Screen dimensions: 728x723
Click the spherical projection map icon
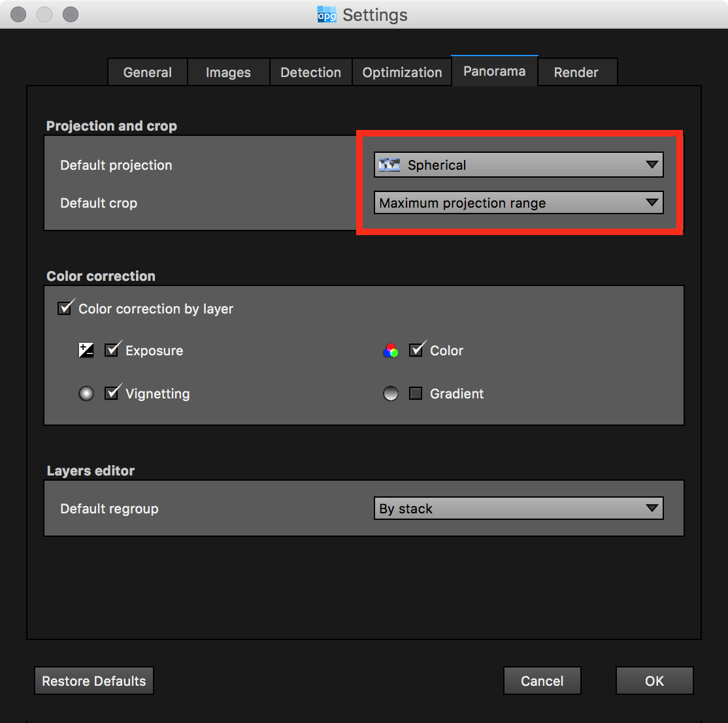tap(389, 165)
